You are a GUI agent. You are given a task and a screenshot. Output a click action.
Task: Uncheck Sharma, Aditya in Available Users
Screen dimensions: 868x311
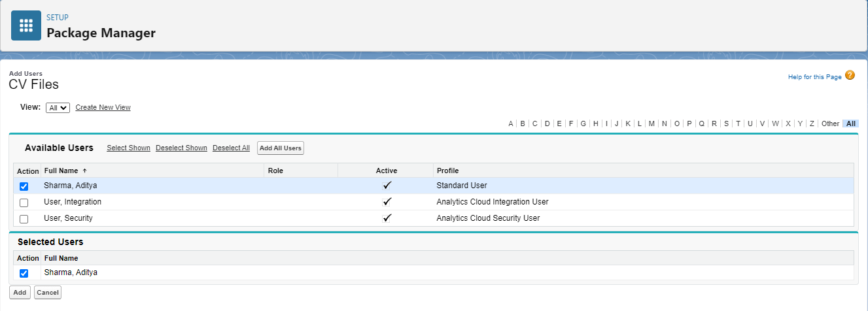(x=24, y=186)
